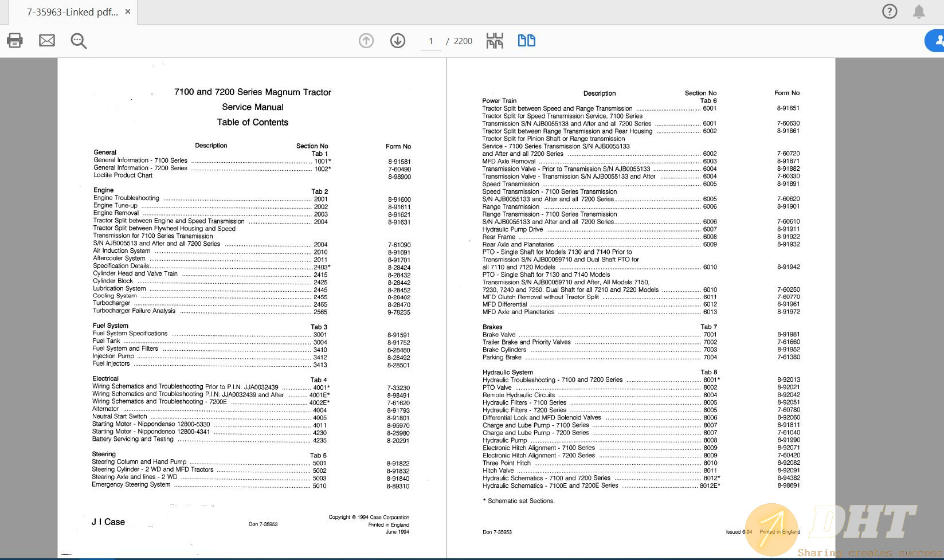Go to the previous page with the up arrow
The width and height of the screenshot is (944, 560).
(x=366, y=41)
